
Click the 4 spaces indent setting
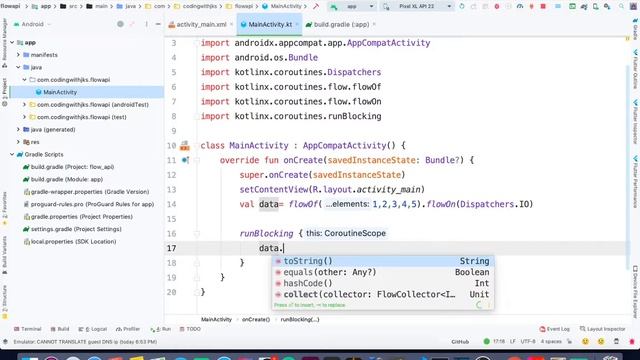click(551, 341)
